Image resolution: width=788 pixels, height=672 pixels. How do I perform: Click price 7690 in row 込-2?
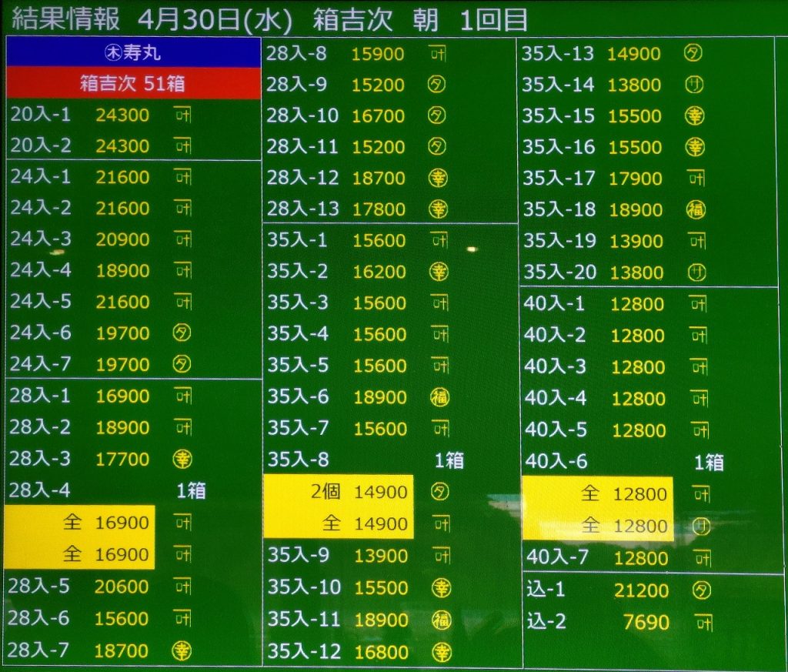click(646, 622)
